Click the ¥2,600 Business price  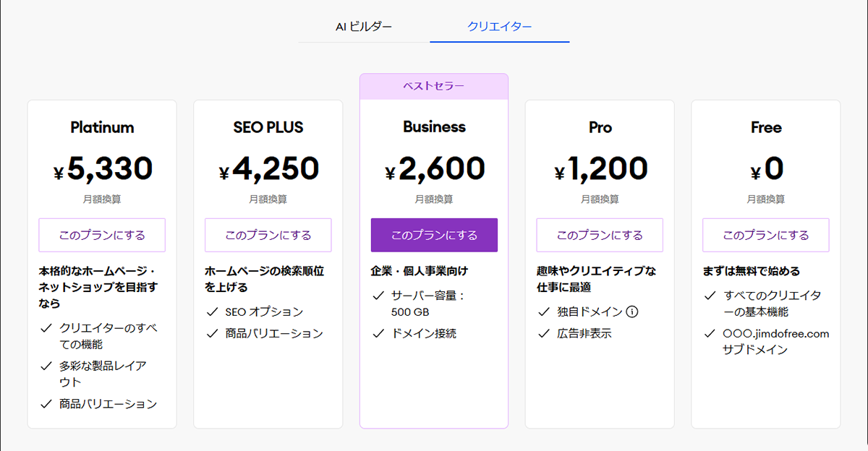[434, 168]
